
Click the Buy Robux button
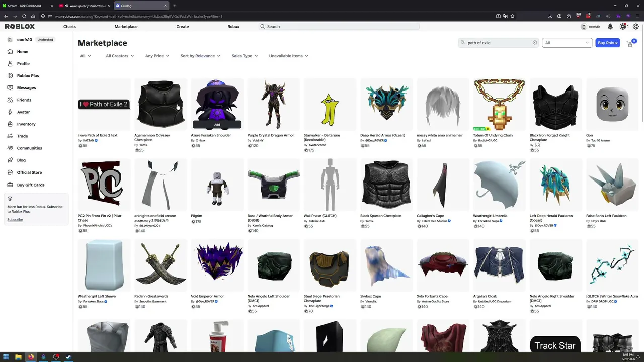[608, 43]
